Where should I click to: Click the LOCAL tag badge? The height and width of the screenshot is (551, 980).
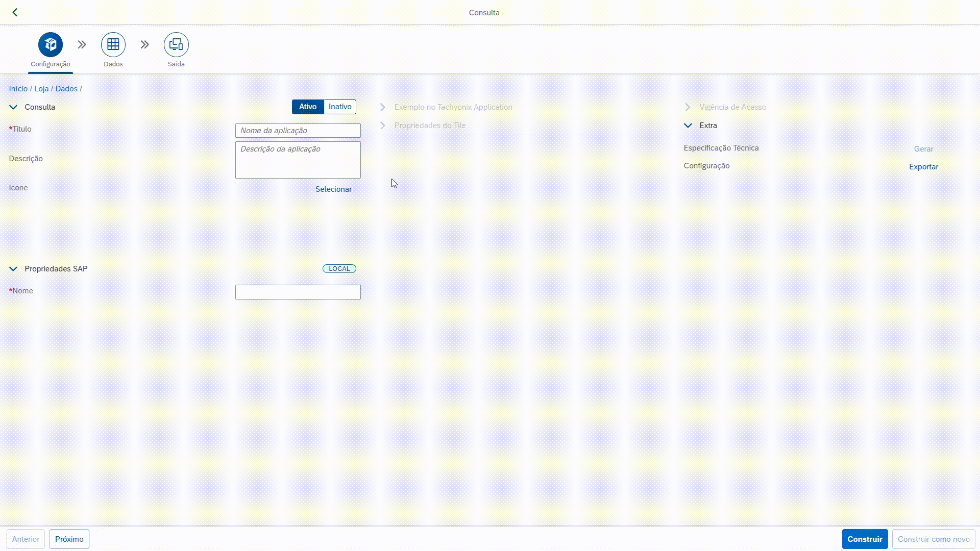pyautogui.click(x=339, y=269)
